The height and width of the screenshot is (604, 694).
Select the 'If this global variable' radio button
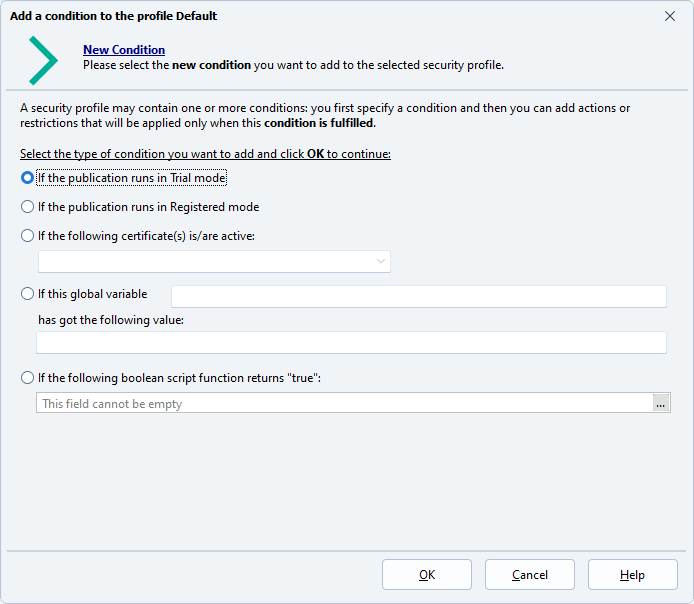click(x=28, y=294)
